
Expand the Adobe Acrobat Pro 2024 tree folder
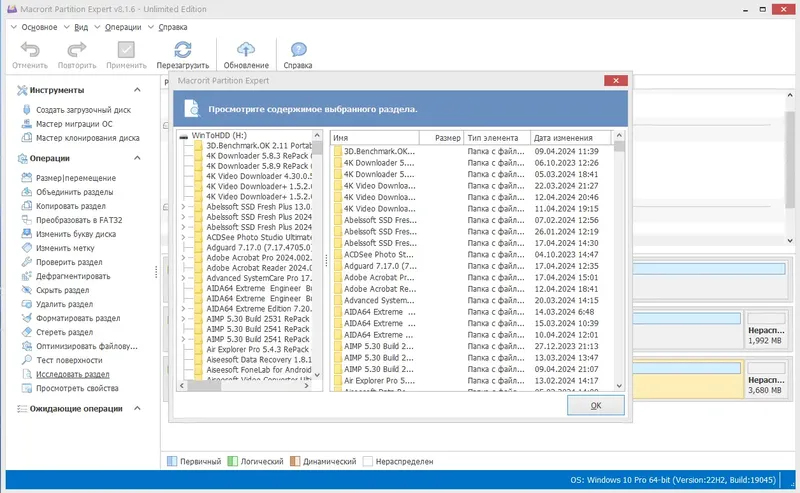coord(183,258)
